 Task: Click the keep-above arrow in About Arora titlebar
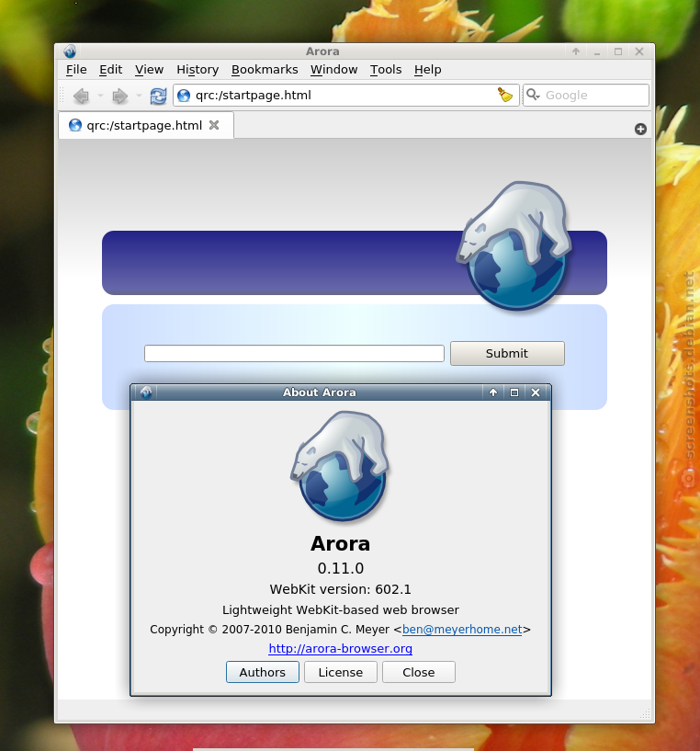coord(493,393)
